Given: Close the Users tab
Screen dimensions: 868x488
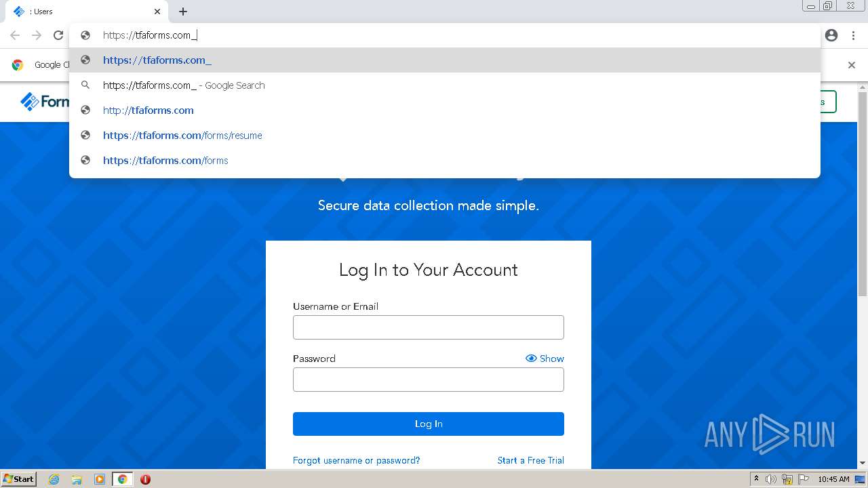Looking at the screenshot, I should pyautogui.click(x=157, y=12).
